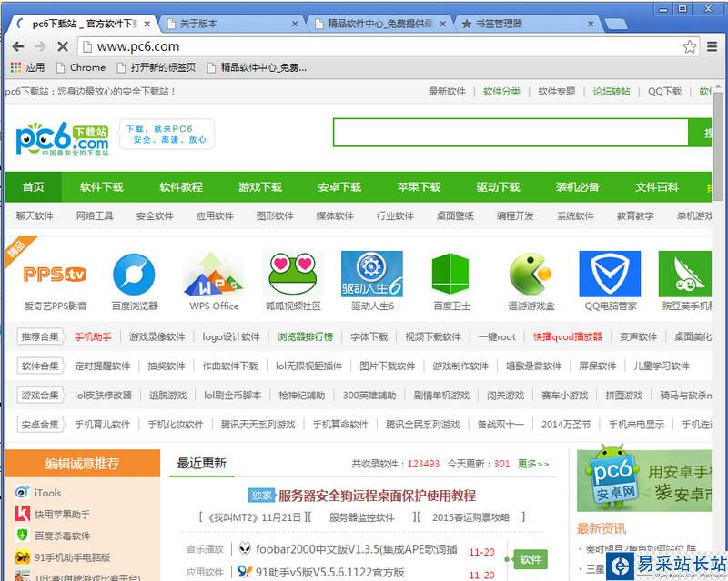Click the green 软件 tag button
The image size is (728, 581).
click(x=531, y=559)
